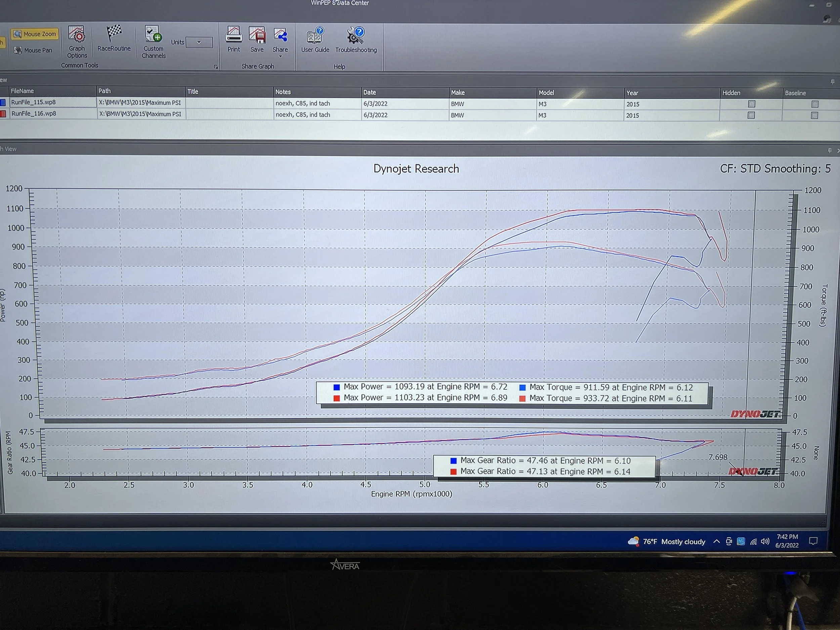Viewport: 840px width, 630px height.
Task: Click the 'Max Gear Ratio = 47.46' legend entry
Action: (540, 461)
